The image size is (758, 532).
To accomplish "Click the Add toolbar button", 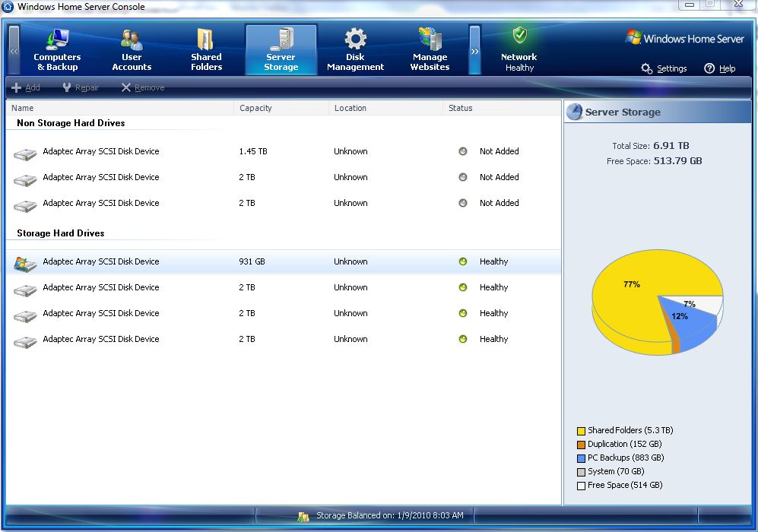I will tap(26, 87).
